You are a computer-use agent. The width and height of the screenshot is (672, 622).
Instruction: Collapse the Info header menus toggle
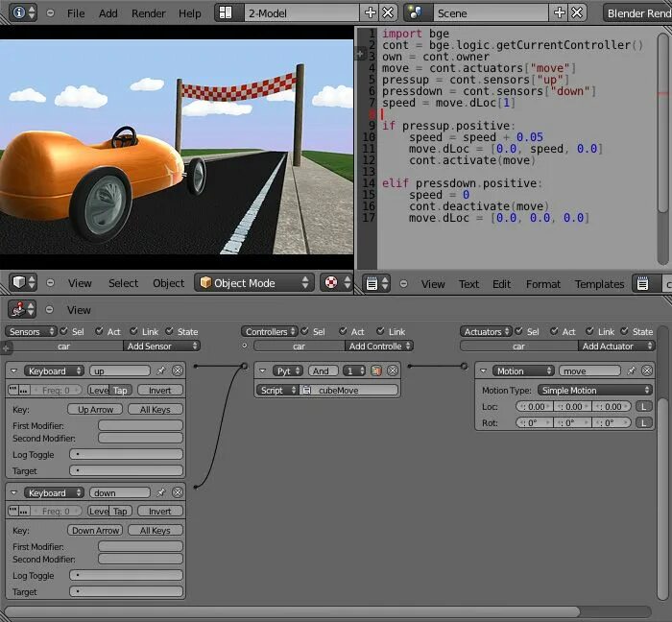click(x=50, y=12)
